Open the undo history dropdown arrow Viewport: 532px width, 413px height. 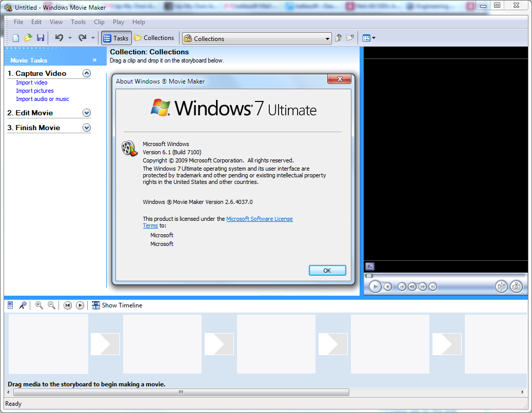point(70,38)
